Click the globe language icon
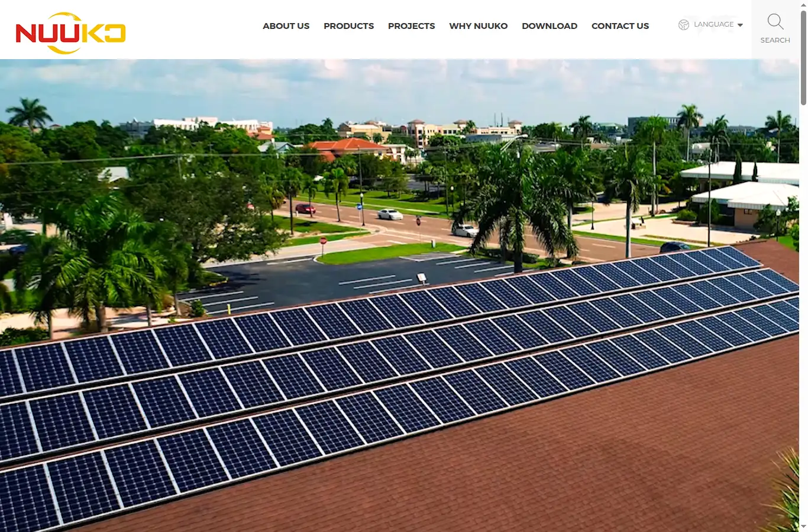Viewport: 808px width, 532px height. tap(684, 25)
